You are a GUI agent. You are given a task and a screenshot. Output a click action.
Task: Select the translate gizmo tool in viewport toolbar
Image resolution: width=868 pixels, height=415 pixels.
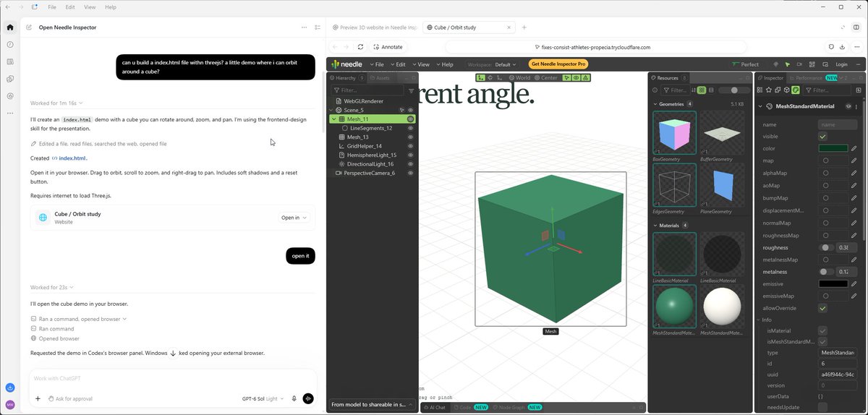click(x=481, y=77)
